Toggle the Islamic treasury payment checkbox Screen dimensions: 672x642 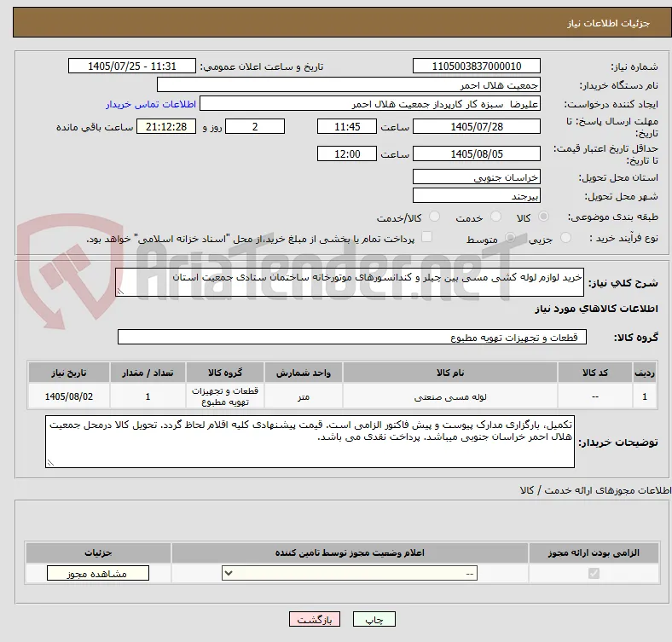(x=426, y=237)
